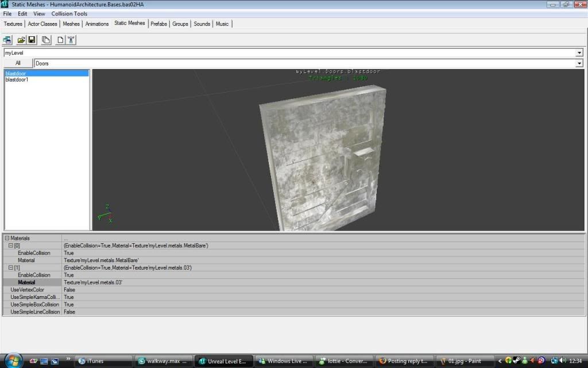Toggle the UseVertexColor False value
The height and width of the screenshot is (368, 588).
(x=69, y=290)
